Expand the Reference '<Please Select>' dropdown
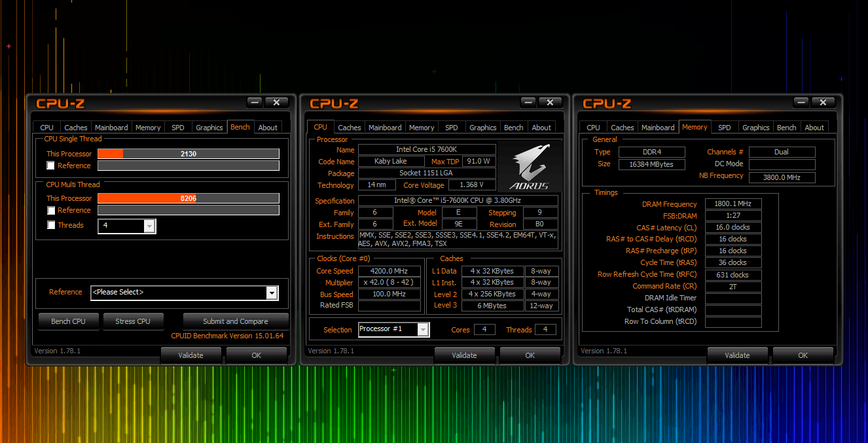The width and height of the screenshot is (868, 443). pos(272,292)
